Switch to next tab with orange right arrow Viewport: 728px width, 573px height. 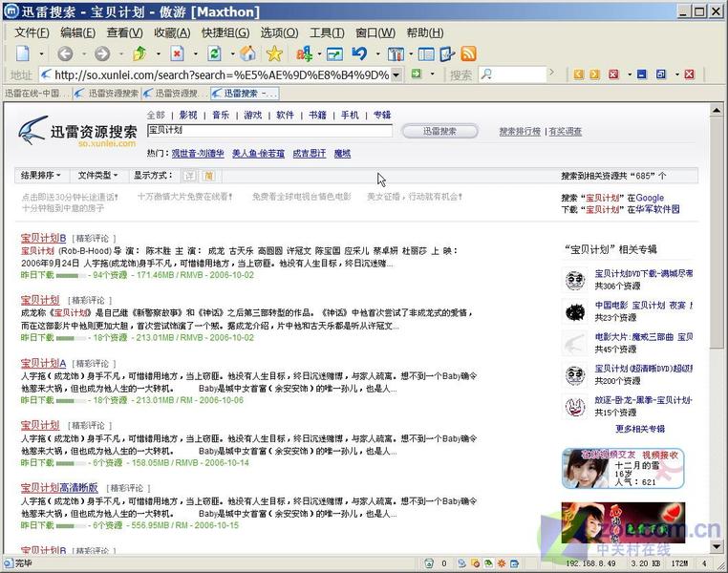click(594, 74)
